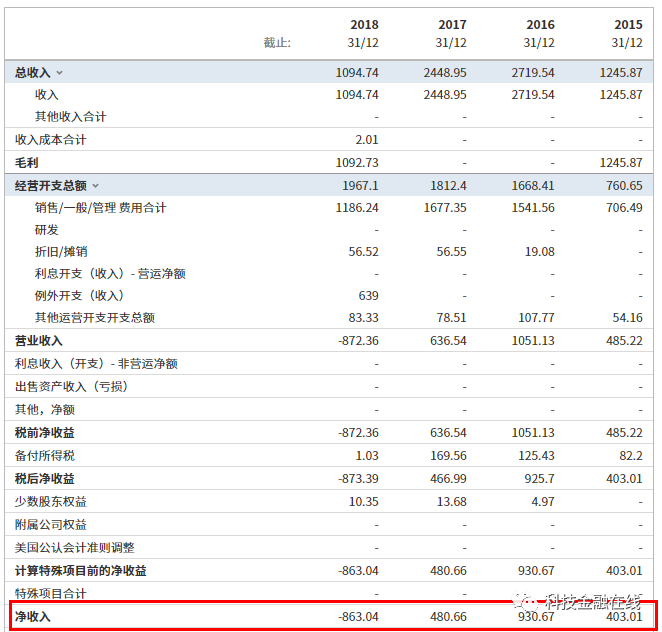Collapse the 经营开支总额 section chevron
Screen dimensions: 662x632
tap(96, 186)
